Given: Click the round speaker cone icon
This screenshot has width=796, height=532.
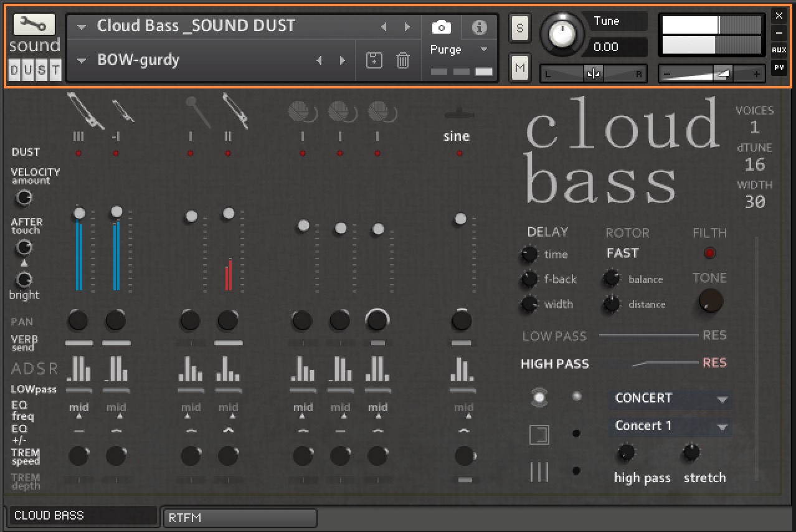Looking at the screenshot, I should click(539, 397).
